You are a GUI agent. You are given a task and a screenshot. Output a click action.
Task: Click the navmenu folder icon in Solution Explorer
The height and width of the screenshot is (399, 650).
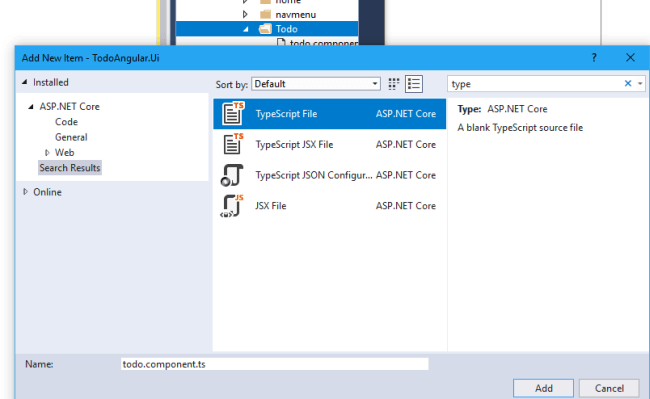265,15
